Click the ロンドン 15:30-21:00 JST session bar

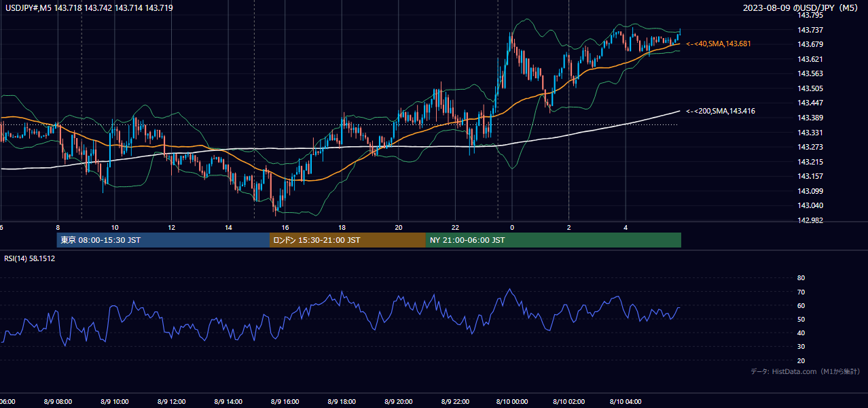[x=348, y=240]
